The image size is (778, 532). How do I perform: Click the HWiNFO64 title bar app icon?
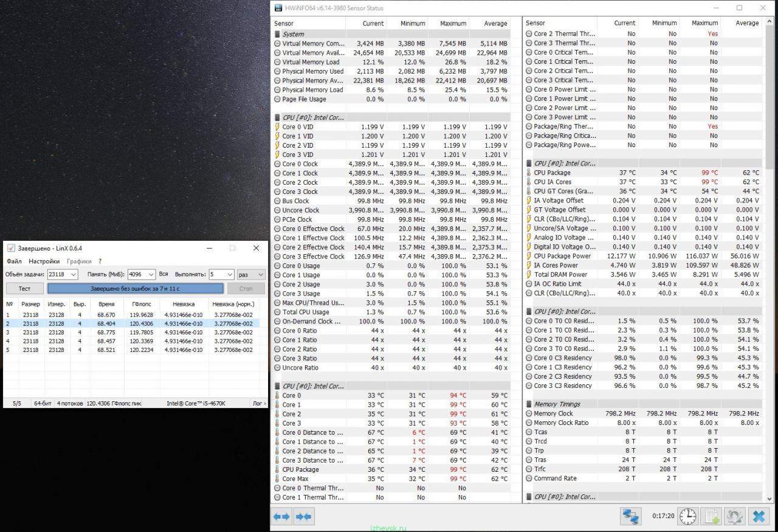278,8
